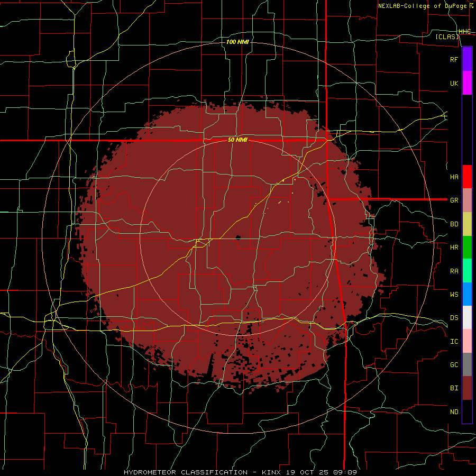Click the 'HHC' product code text
Viewport: 476px width, 476px height.
click(465, 32)
